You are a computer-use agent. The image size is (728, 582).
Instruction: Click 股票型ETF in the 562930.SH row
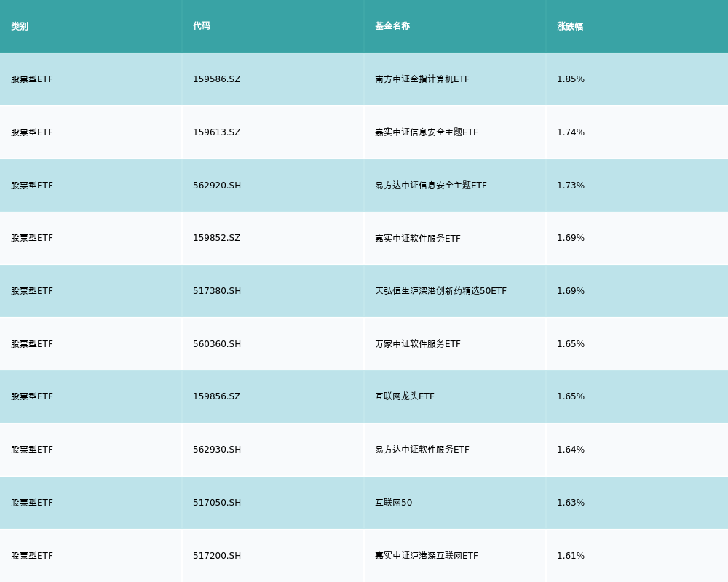[x=32, y=450]
